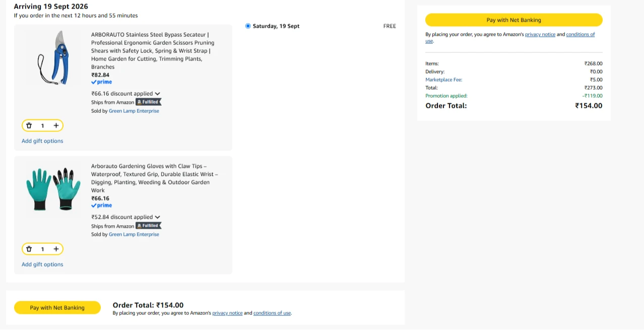Viewport: 644px width, 330px height.
Task: Open the blue secateur product image
Action: (53, 57)
